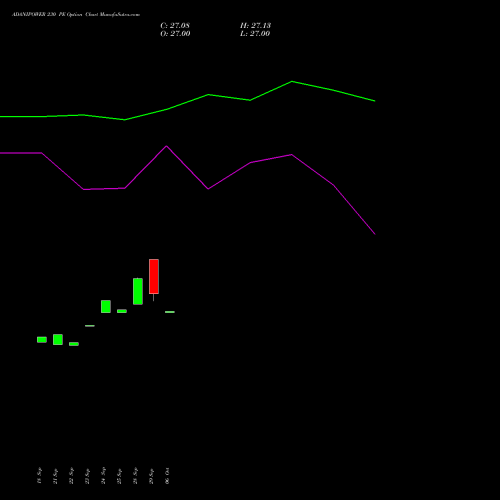This screenshot has width=500, height=500.
Task: Click the low price value L: 27.00
Action: [x=255, y=34]
